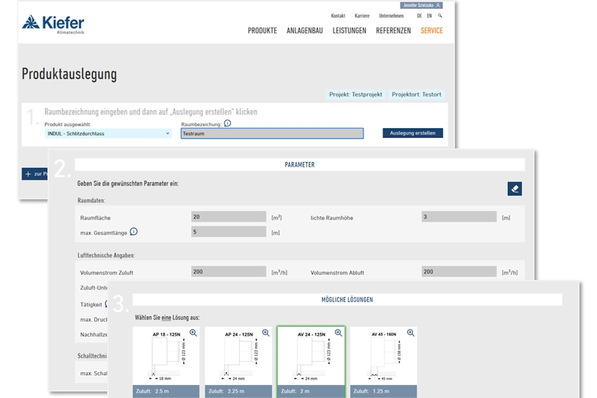Click the partially hidden plus button under step 1

(35, 174)
